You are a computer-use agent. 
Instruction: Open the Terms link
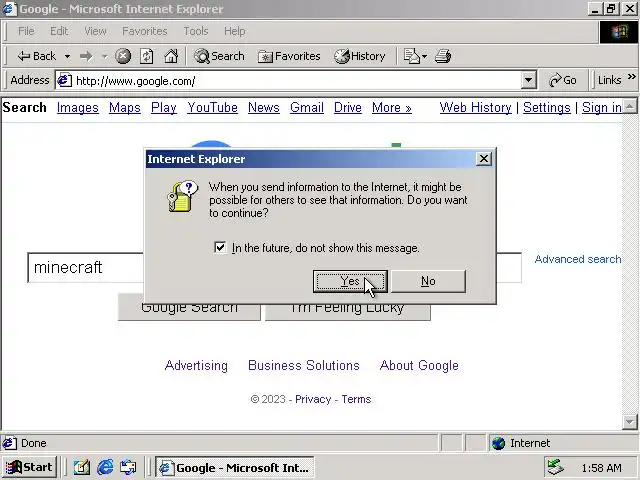click(356, 399)
